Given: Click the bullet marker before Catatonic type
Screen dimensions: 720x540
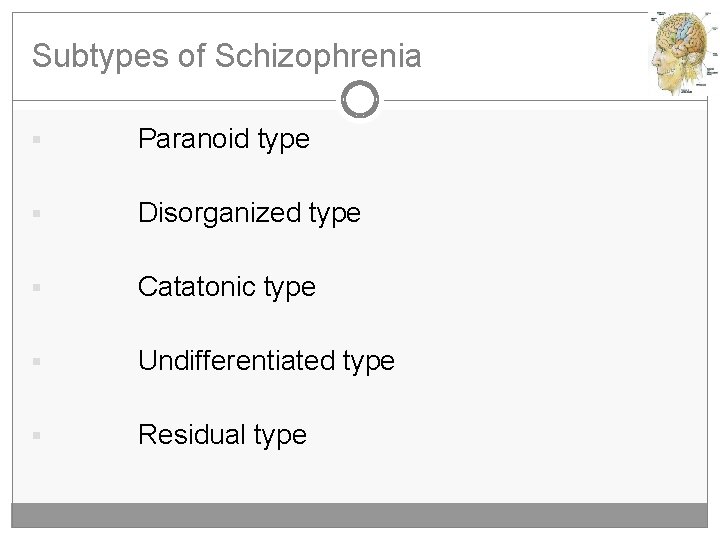Looking at the screenshot, I should tap(36, 289).
